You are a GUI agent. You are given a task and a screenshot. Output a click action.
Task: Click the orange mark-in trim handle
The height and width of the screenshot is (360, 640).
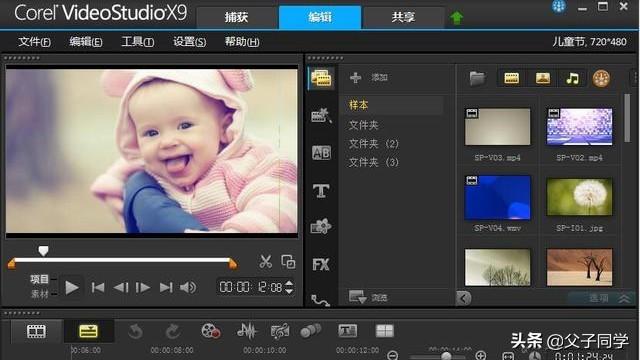(11, 264)
